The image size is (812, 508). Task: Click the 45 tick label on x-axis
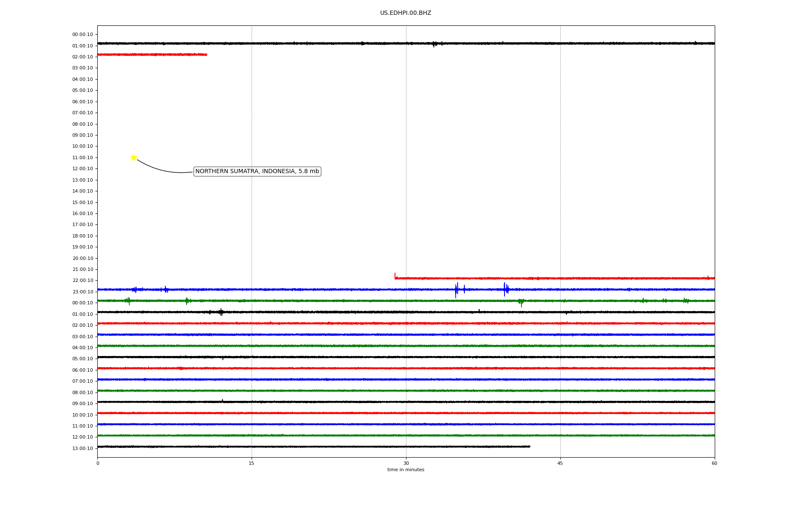(560, 463)
